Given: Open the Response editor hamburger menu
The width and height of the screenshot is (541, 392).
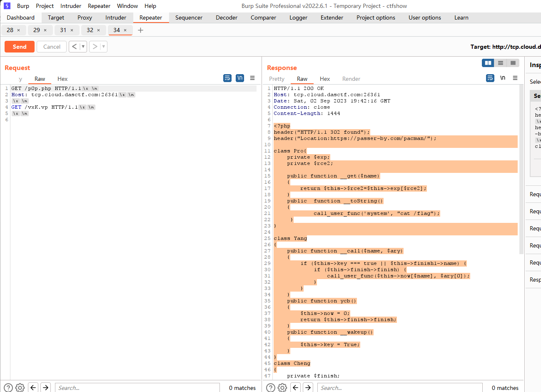Looking at the screenshot, I should (515, 78).
